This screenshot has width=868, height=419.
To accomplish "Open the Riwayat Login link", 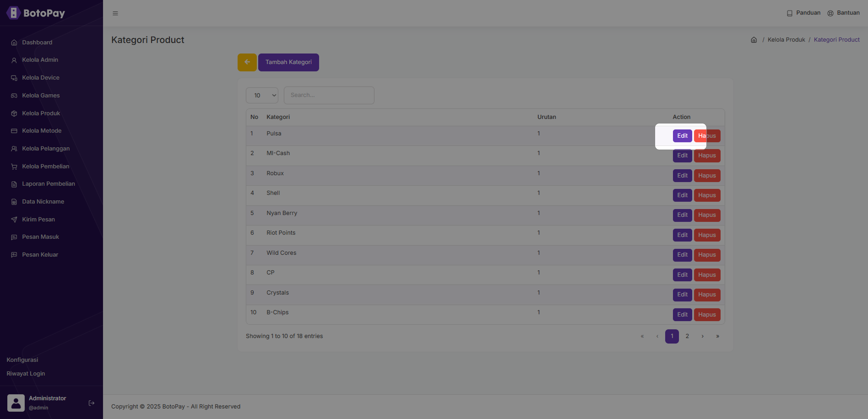I will tap(26, 374).
